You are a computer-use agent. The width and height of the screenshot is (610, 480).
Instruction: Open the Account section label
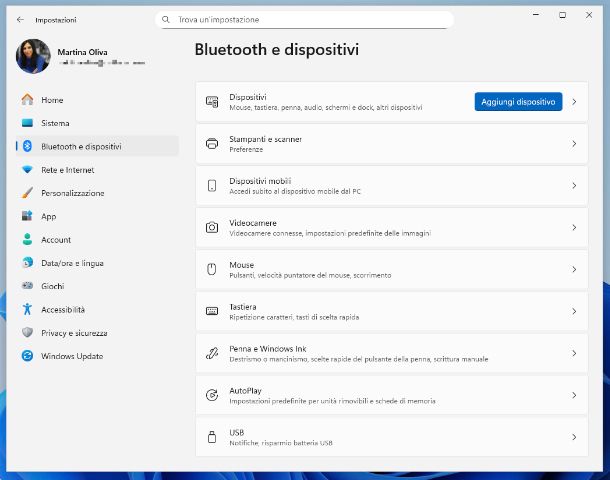click(56, 240)
